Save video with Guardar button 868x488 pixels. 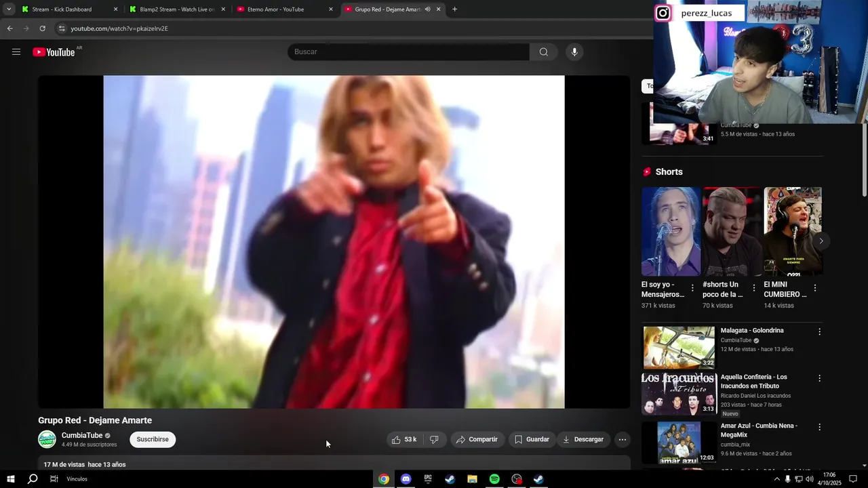[532, 439]
